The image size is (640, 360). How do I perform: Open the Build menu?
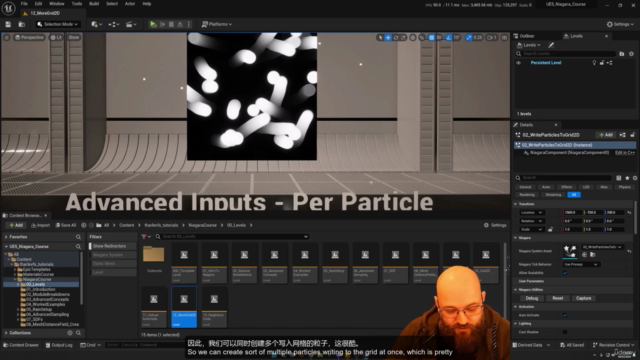click(94, 4)
